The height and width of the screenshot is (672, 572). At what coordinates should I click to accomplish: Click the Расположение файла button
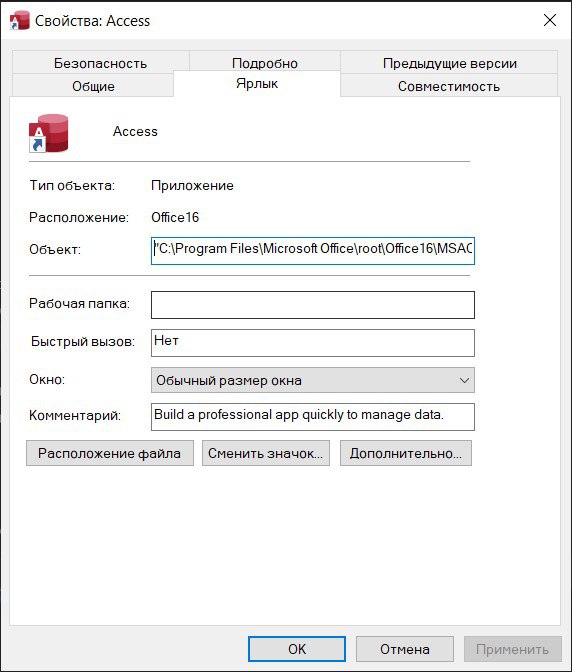coord(110,453)
